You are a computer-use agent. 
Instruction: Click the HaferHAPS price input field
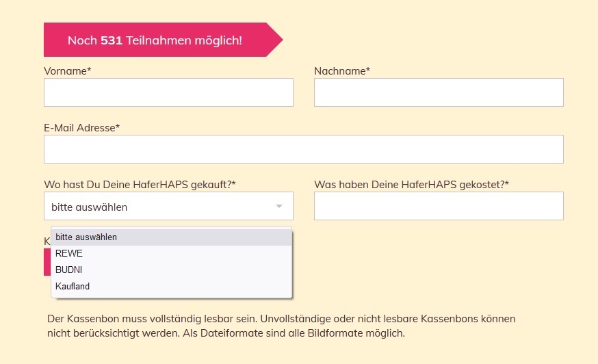tap(439, 206)
